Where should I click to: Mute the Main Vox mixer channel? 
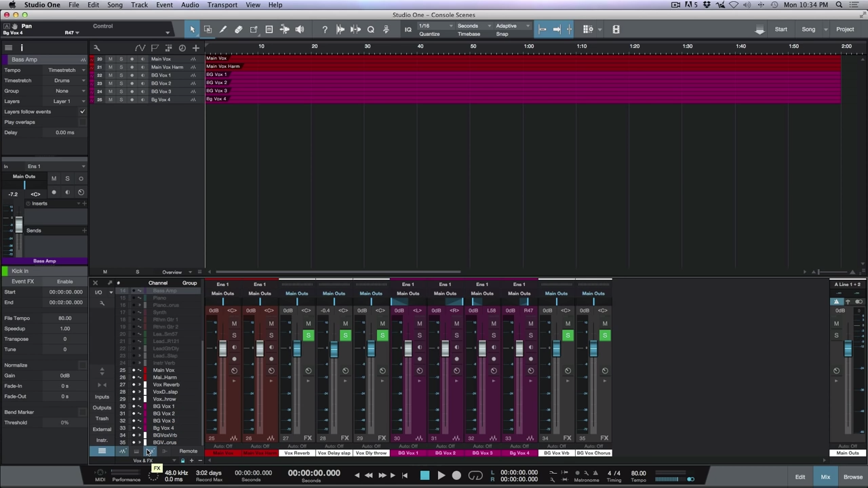click(234, 323)
